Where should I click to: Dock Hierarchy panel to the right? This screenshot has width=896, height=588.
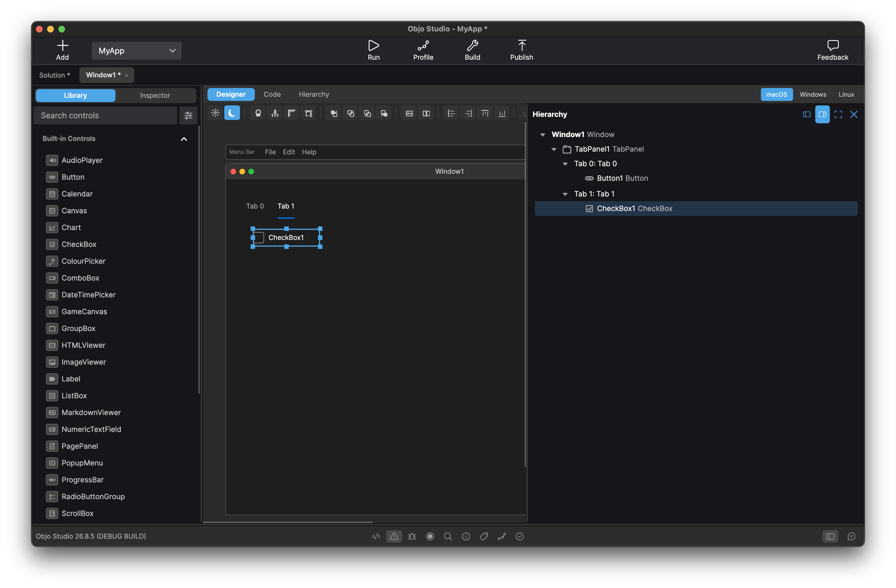tap(823, 114)
